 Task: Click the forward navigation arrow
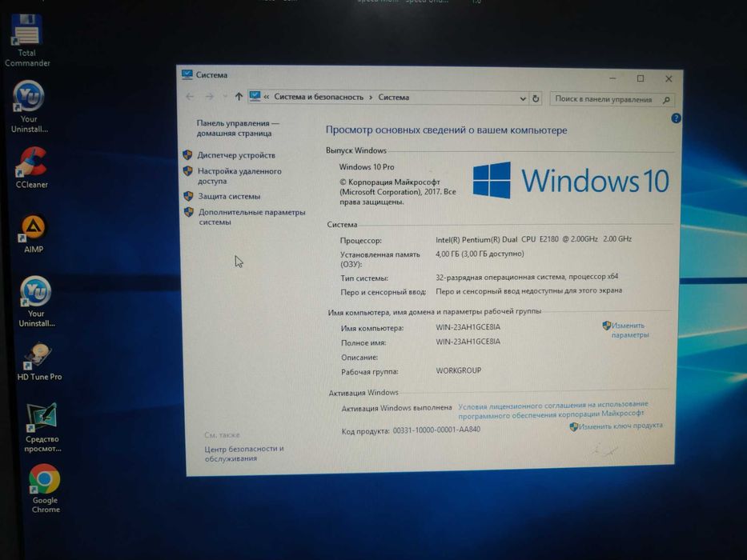point(209,97)
